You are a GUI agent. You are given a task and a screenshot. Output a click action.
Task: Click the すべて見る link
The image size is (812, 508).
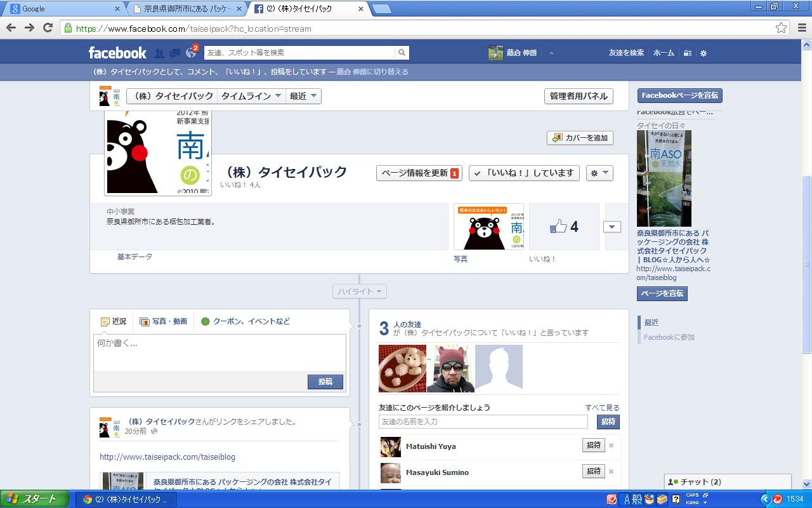tap(603, 408)
